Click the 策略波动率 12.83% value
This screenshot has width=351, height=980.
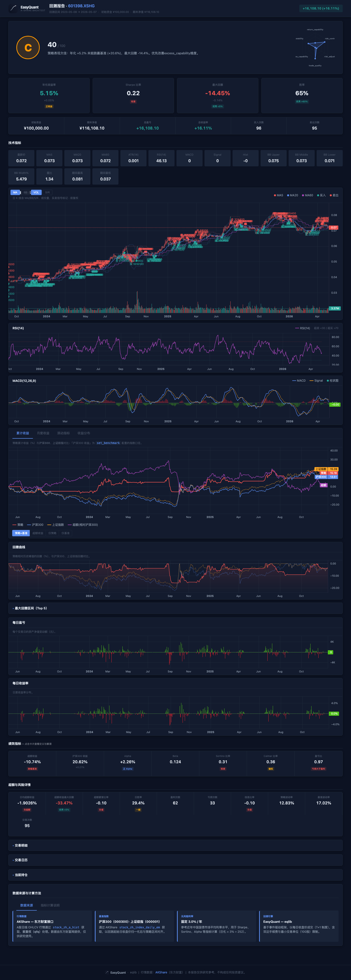(287, 803)
